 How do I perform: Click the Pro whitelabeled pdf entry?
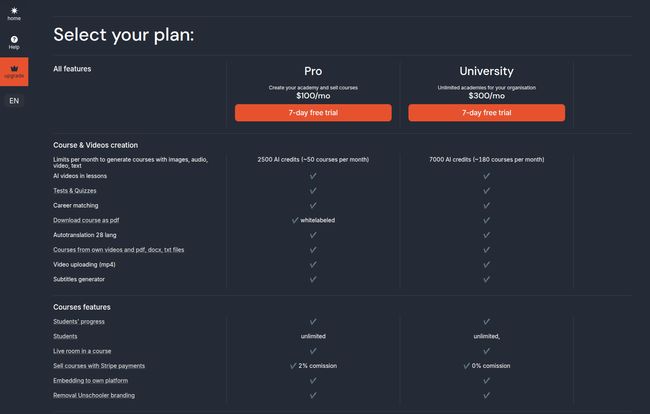pyautogui.click(x=313, y=220)
